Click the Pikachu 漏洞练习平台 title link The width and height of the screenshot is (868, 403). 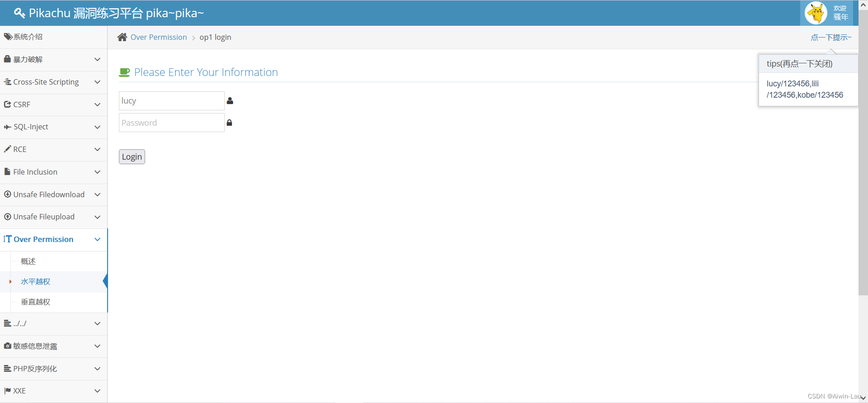click(x=116, y=13)
